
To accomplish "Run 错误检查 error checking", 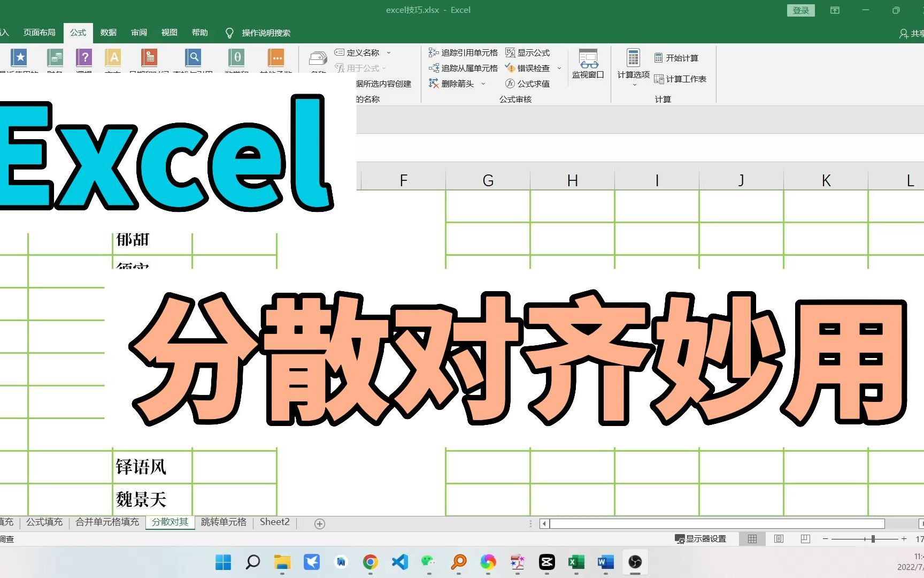I will coord(528,68).
